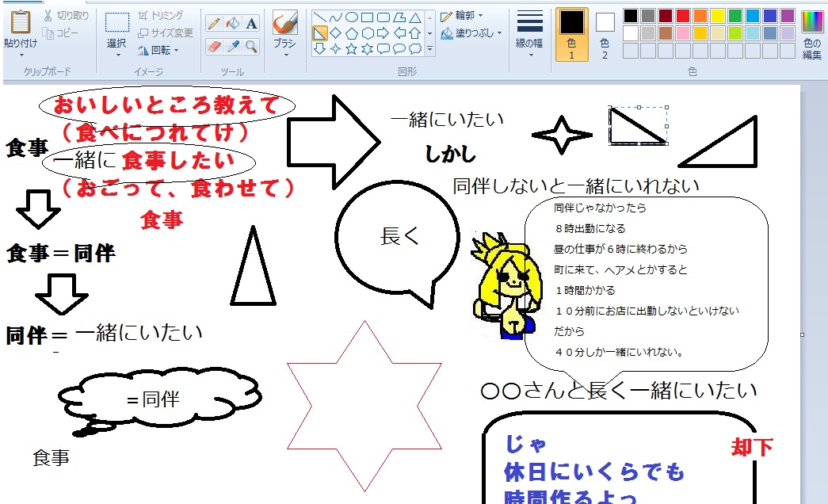Choose the Right arrow shape
Viewport: 828px width, 504px height.
pos(383,33)
